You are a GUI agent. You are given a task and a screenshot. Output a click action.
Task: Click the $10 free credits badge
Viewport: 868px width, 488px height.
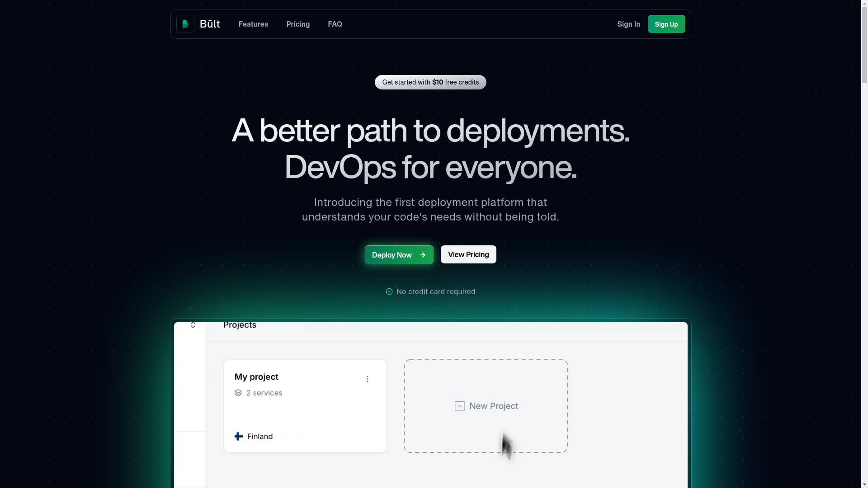pos(430,82)
